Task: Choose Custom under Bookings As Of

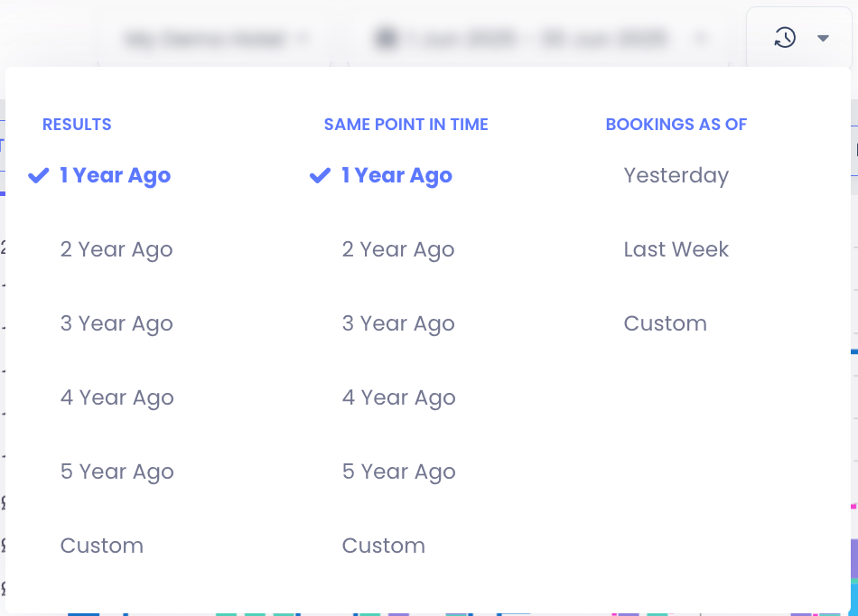Action: tap(665, 324)
